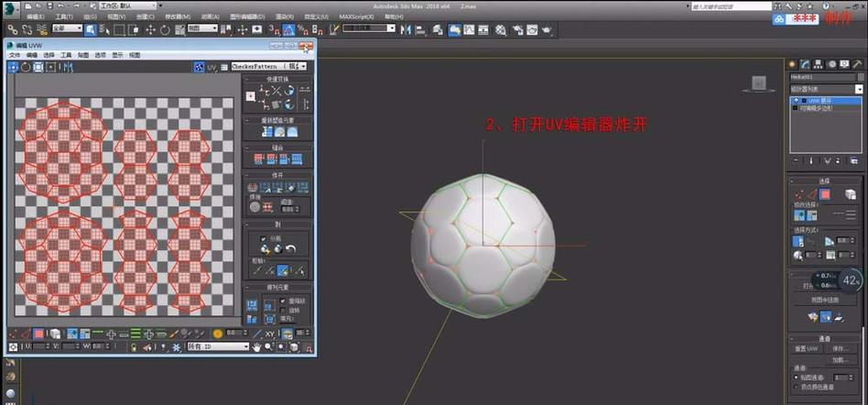This screenshot has height=405, width=868.
Task: Enable the 重缩放 checkbox in arrange elements
Action: click(x=280, y=300)
